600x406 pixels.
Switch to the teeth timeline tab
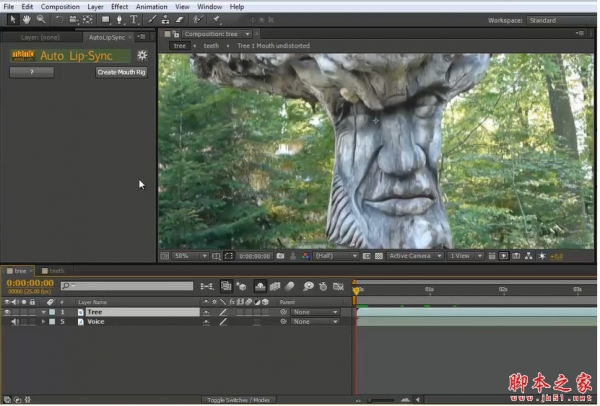pyautogui.click(x=56, y=270)
